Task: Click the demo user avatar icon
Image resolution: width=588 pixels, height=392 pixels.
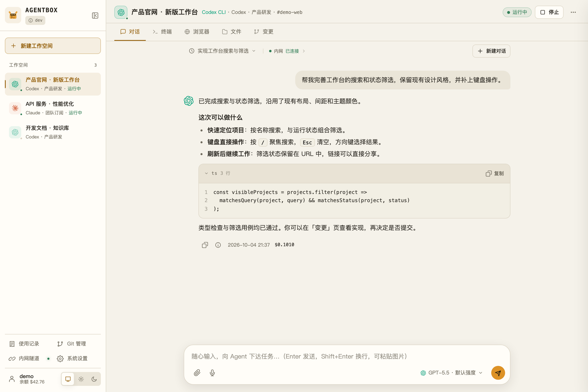Action: point(12,379)
